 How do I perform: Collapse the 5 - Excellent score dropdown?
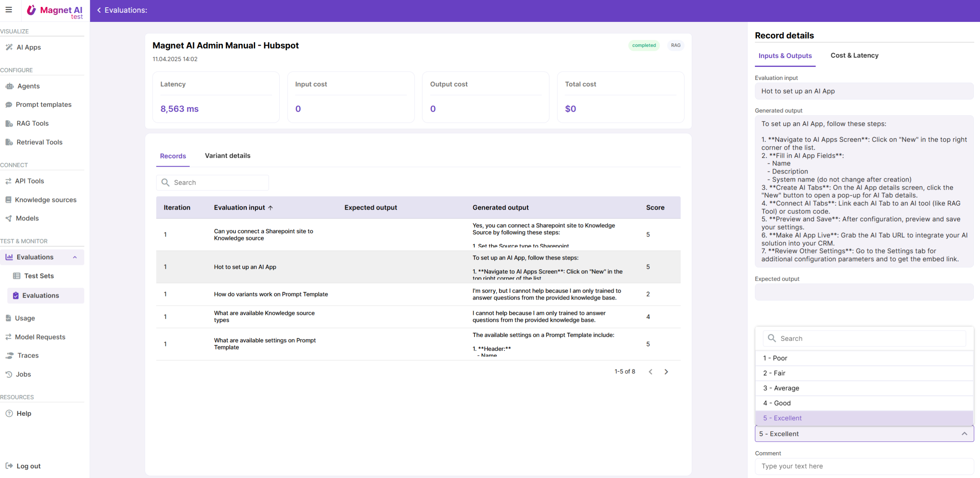click(964, 434)
